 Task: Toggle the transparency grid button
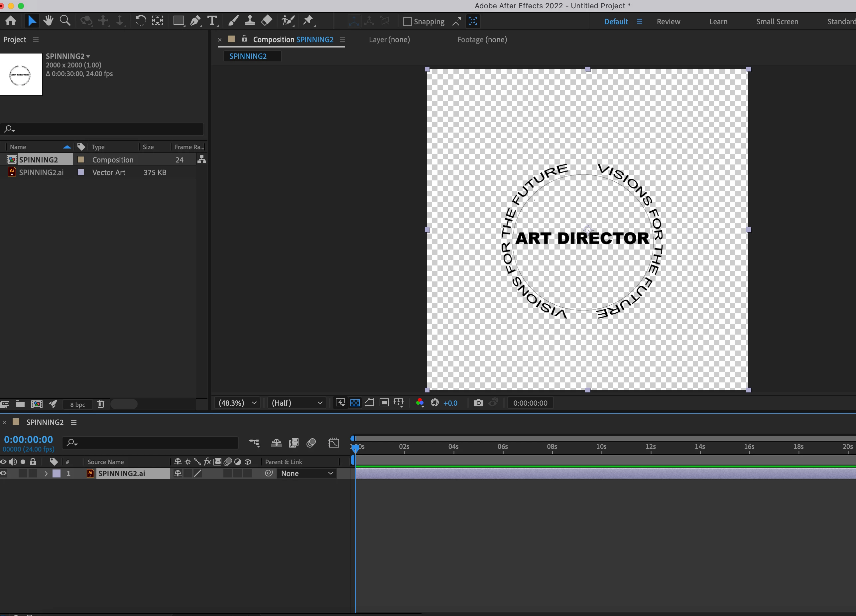(x=355, y=403)
